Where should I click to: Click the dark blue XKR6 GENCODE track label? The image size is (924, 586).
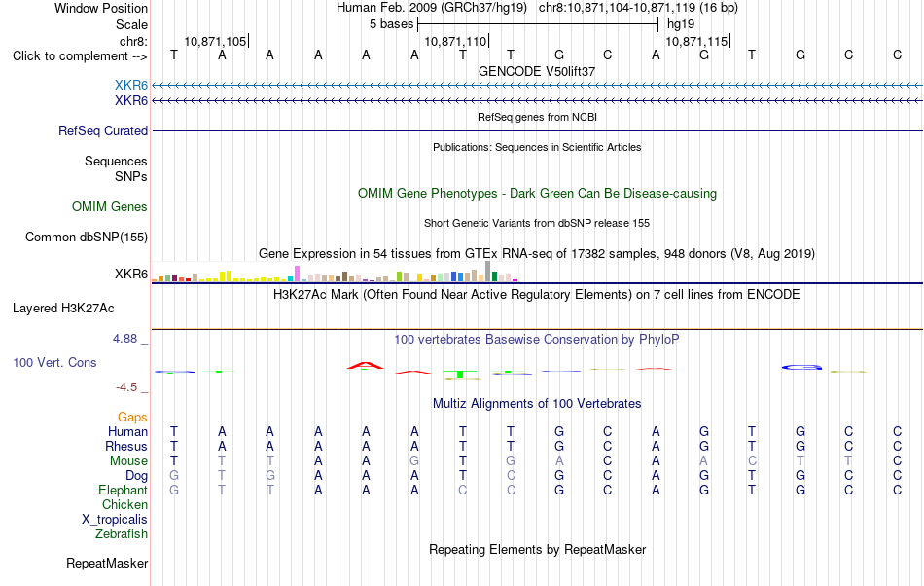coord(131,101)
